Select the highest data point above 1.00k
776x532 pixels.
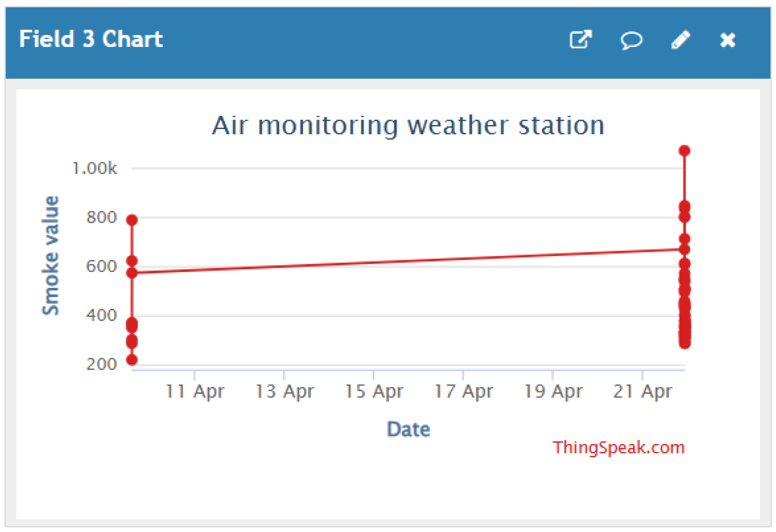(684, 151)
